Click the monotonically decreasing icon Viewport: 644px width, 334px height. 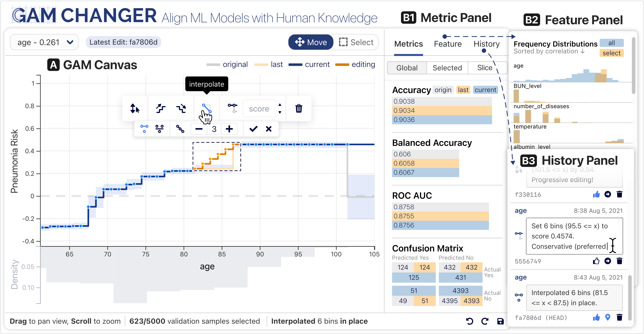181,109
